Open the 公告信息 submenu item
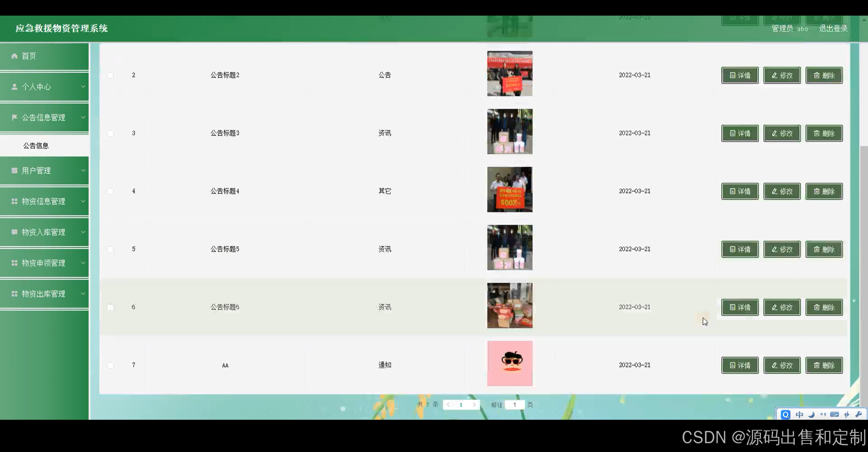 [x=36, y=146]
